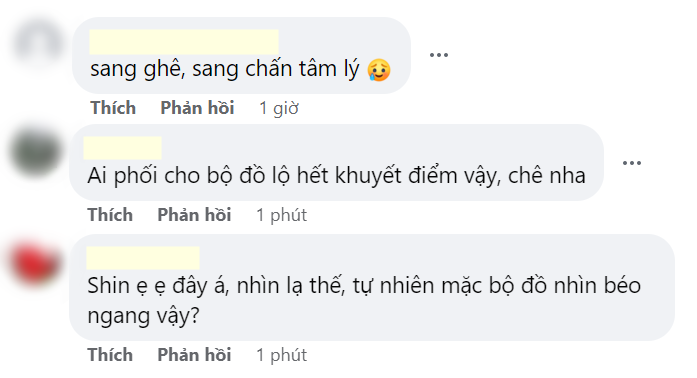
Task: Click the crying emoji in first comment
Action: (x=379, y=70)
